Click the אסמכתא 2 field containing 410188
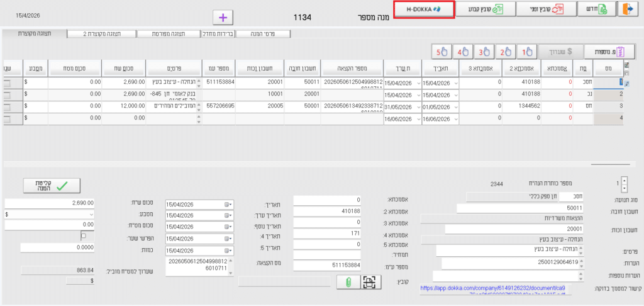Image resolution: width=644 pixels, height=306 pixels. point(327,211)
